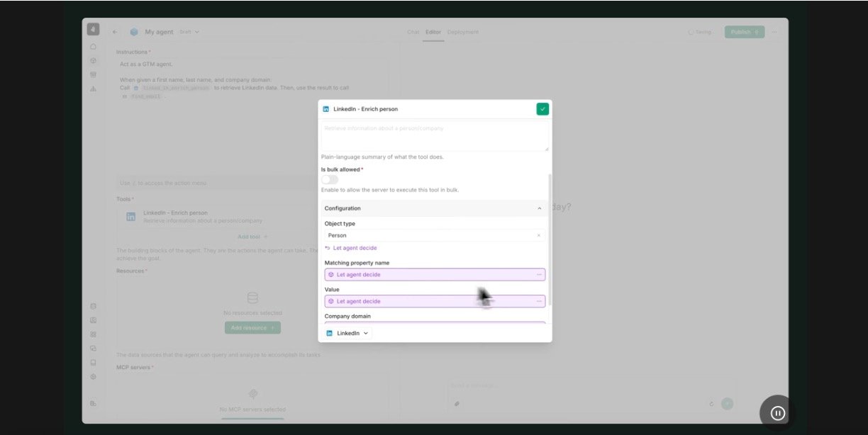Confirm tool with the green checkmark button
The height and width of the screenshot is (435, 868).
click(x=542, y=109)
